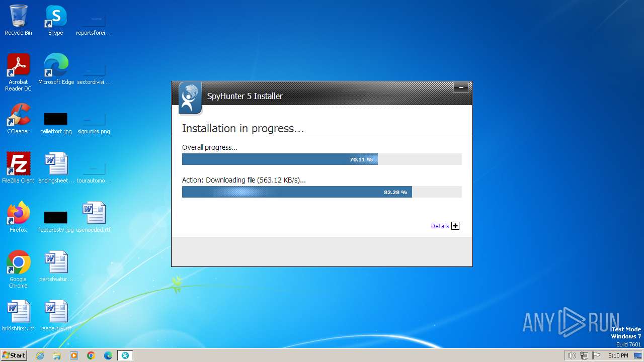644x362 pixels.
Task: Open Windows Media Player taskbar icon
Action: (74, 355)
